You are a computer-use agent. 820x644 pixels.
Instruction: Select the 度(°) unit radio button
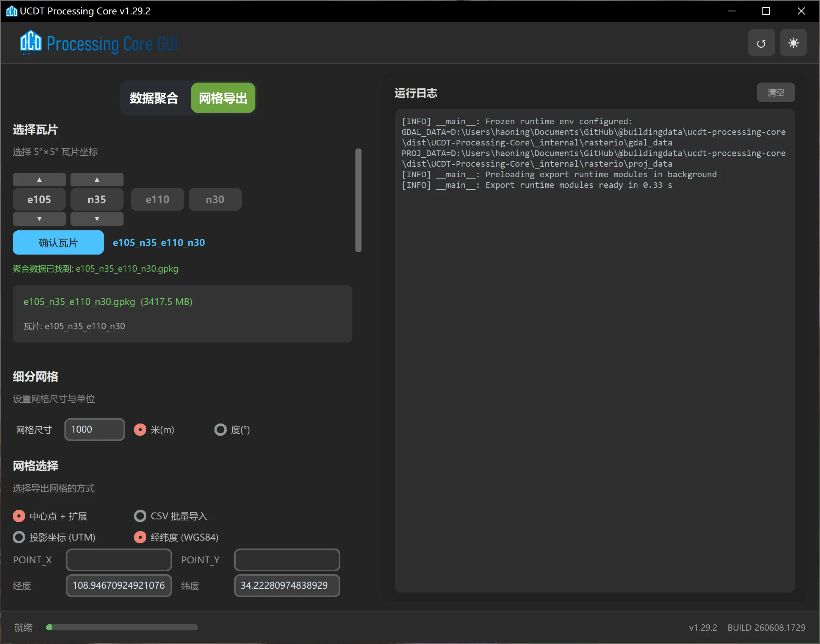tap(220, 430)
